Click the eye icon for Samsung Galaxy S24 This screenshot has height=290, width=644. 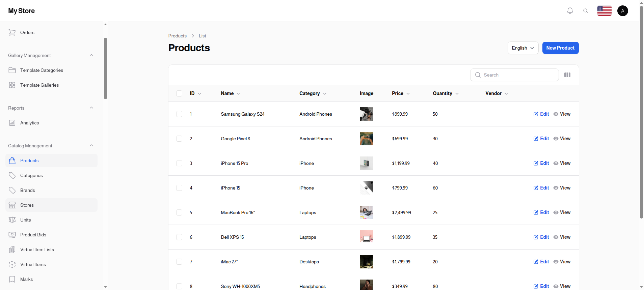pos(556,114)
